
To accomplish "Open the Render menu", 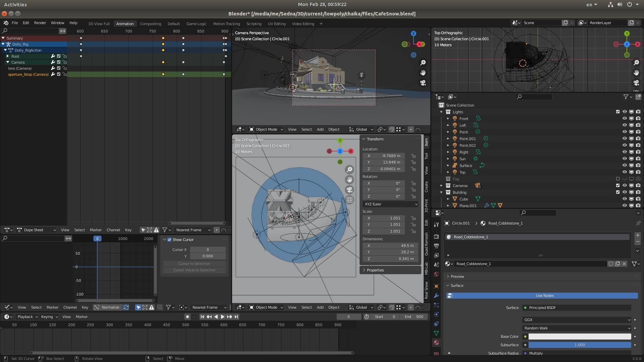I will 40,23.
